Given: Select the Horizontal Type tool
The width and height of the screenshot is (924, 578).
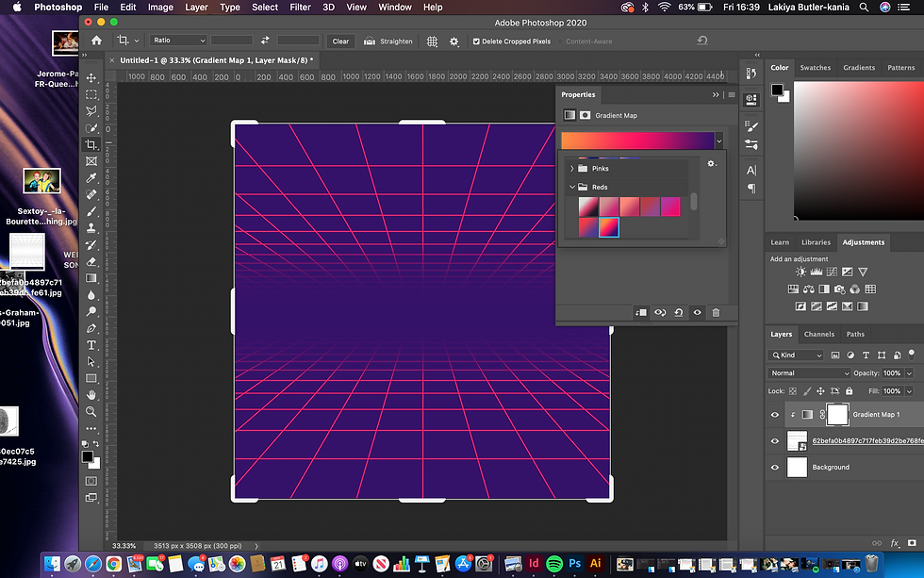Looking at the screenshot, I should [91, 345].
